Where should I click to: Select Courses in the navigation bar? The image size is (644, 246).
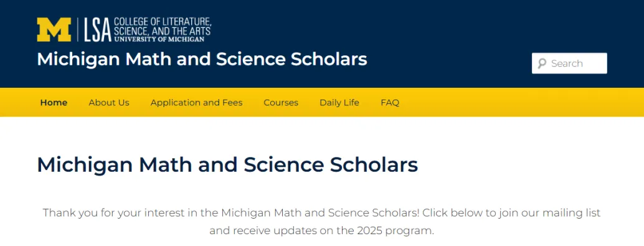click(281, 103)
